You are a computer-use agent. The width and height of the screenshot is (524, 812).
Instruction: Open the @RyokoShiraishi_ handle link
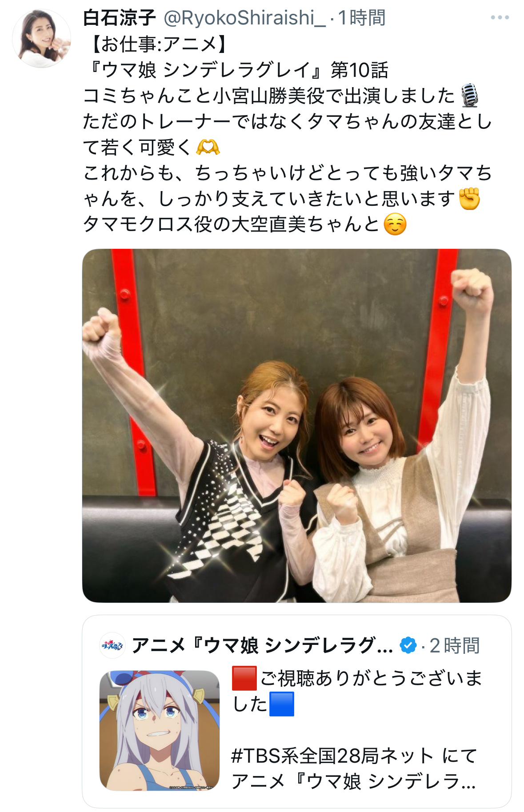click(244, 18)
